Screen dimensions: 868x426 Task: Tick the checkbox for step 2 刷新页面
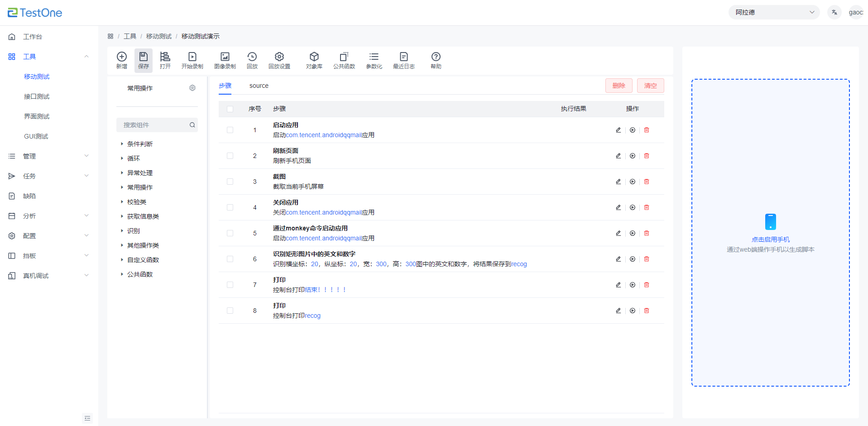point(230,156)
